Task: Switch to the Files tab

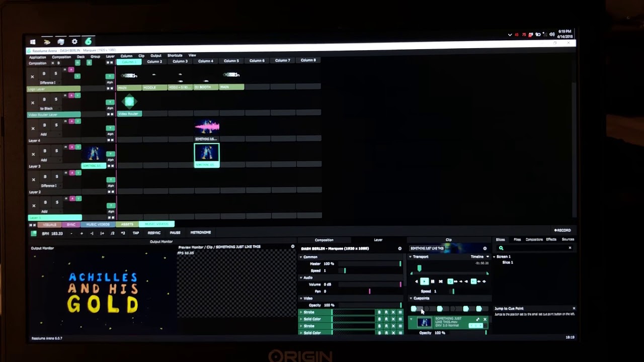Action: pos(517,239)
